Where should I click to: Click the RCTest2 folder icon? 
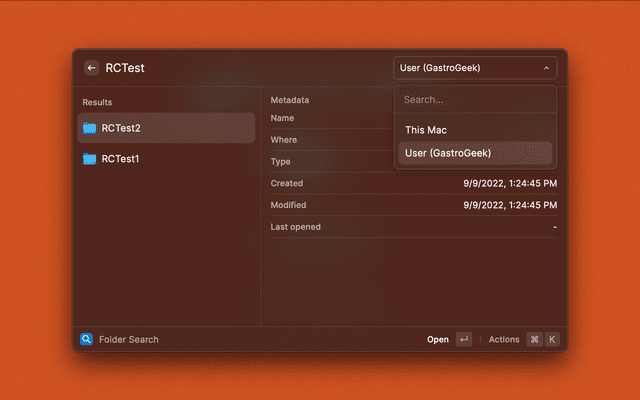click(x=89, y=128)
